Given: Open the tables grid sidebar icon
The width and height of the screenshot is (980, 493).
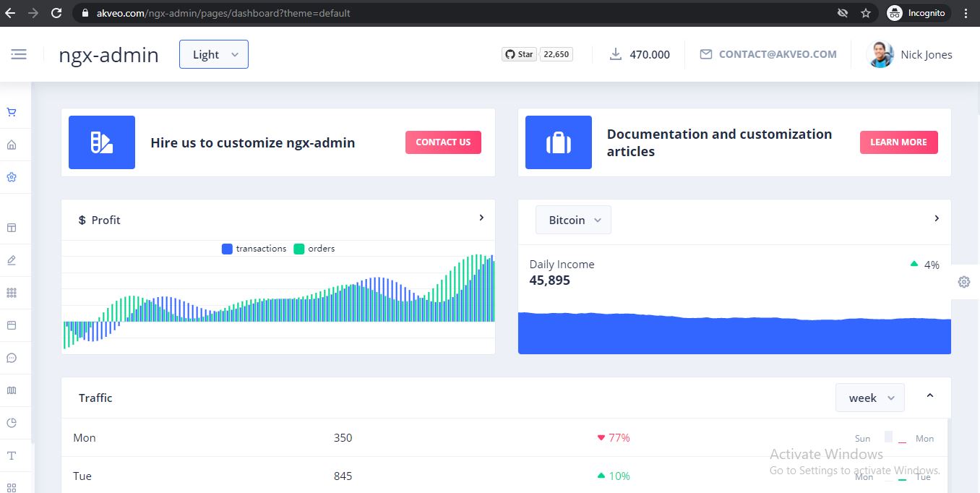Looking at the screenshot, I should 12,487.
